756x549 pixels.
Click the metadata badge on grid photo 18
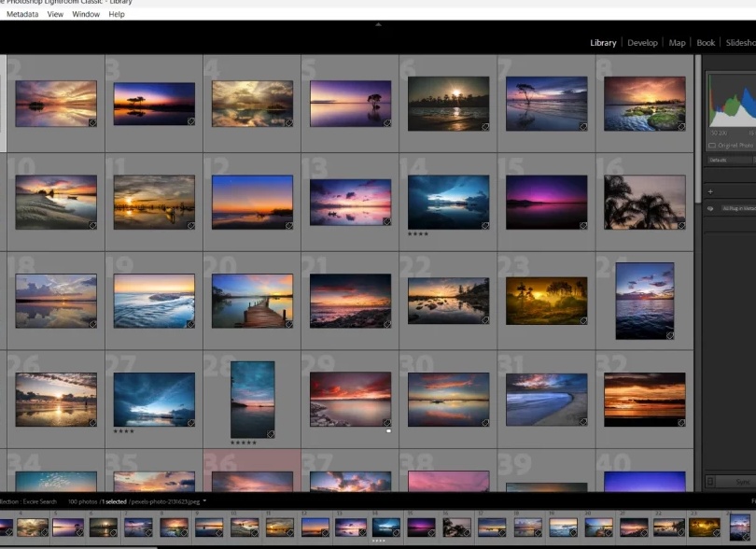(92, 324)
